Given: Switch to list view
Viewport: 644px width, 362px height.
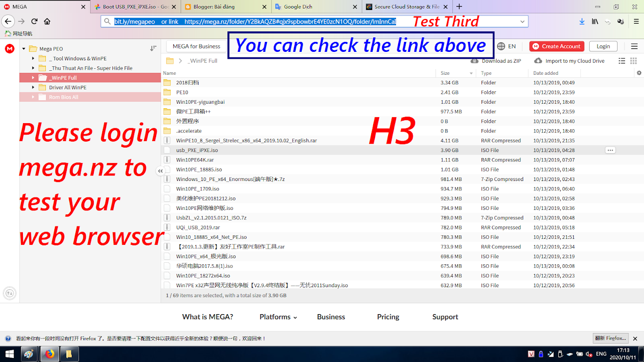Looking at the screenshot, I should pos(622,61).
